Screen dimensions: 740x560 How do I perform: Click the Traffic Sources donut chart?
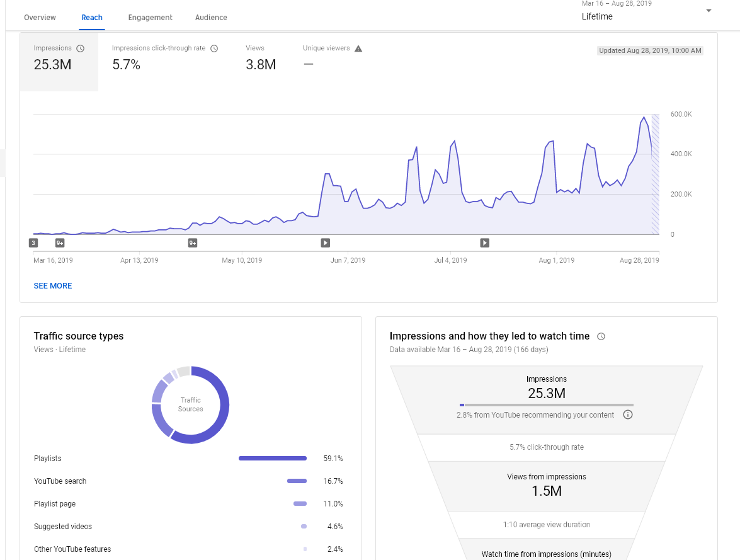coord(190,404)
